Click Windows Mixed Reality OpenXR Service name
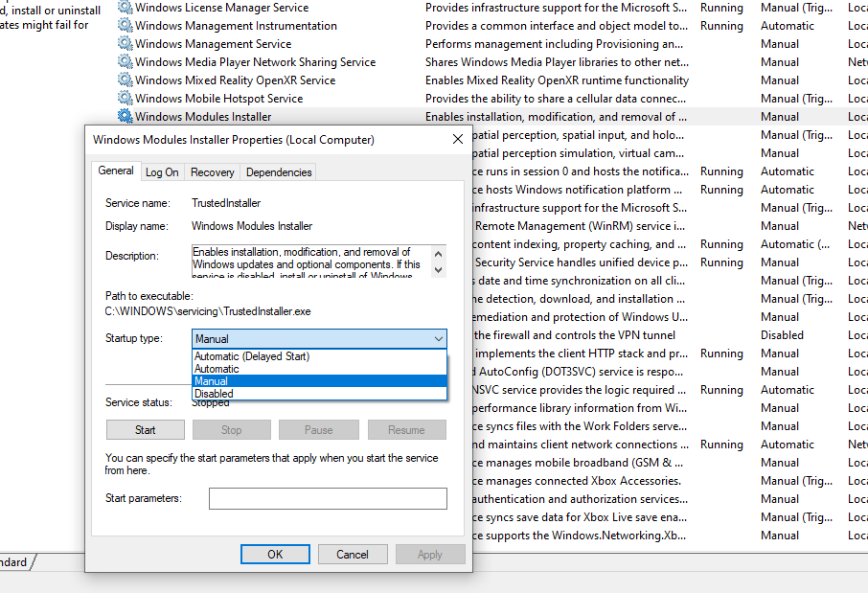Image resolution: width=868 pixels, height=593 pixels. pyautogui.click(x=236, y=80)
